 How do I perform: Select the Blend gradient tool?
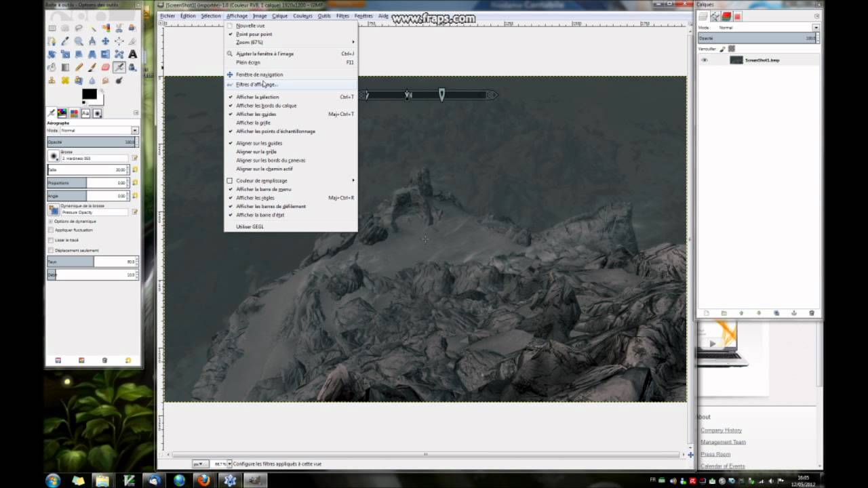click(65, 67)
